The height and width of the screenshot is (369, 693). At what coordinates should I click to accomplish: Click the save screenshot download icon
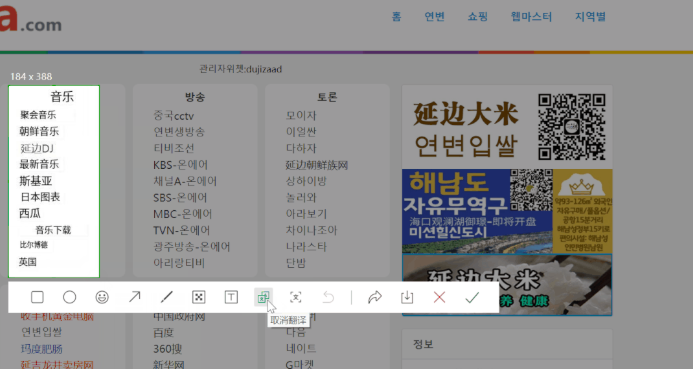coord(407,297)
